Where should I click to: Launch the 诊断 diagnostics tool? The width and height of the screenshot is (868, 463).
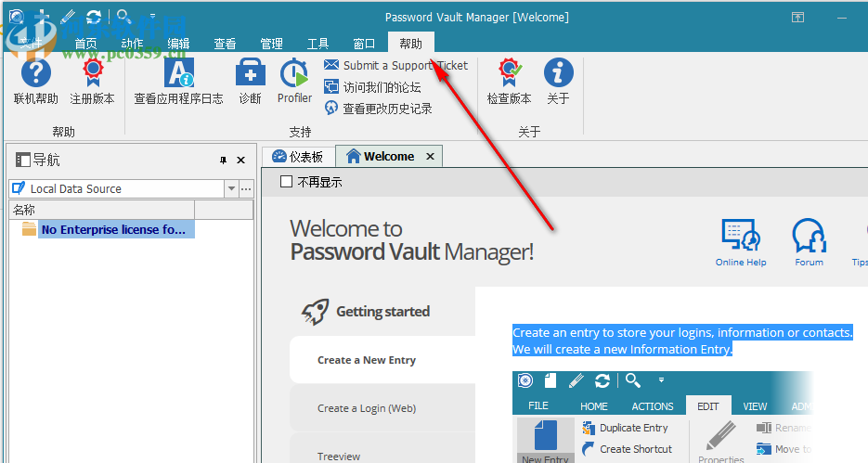pos(251,82)
